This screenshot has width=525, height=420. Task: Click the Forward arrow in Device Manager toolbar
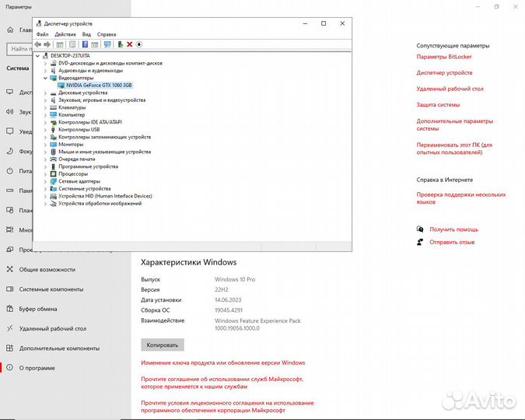coord(47,44)
